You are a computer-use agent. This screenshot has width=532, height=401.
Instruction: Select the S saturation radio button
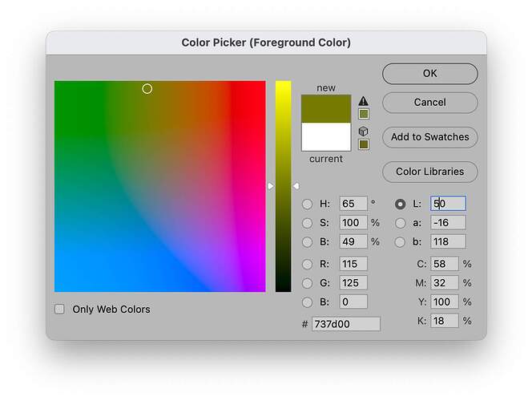pyautogui.click(x=307, y=223)
